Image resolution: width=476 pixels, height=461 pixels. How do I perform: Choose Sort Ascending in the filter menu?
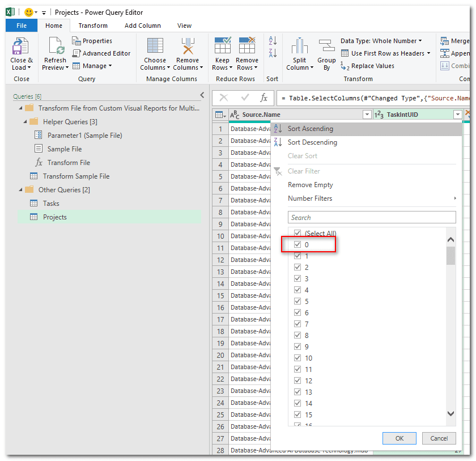coord(367,129)
